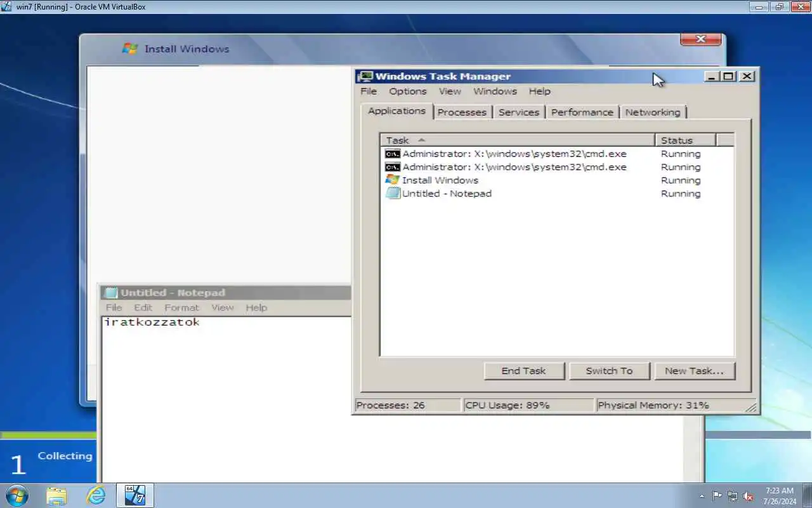Click the Task Manager resize grip corner
This screenshot has height=508, width=812.
click(x=751, y=407)
